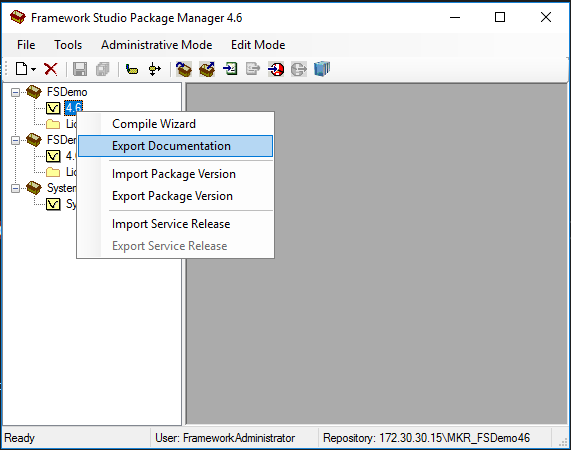Click the box with blue arrow-out export icon
Image resolution: width=571 pixels, height=450 pixels.
tap(207, 69)
